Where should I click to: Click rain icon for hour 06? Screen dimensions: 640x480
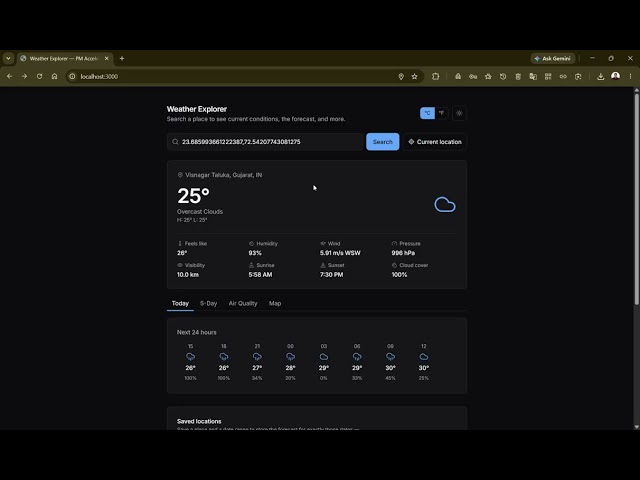(x=357, y=357)
